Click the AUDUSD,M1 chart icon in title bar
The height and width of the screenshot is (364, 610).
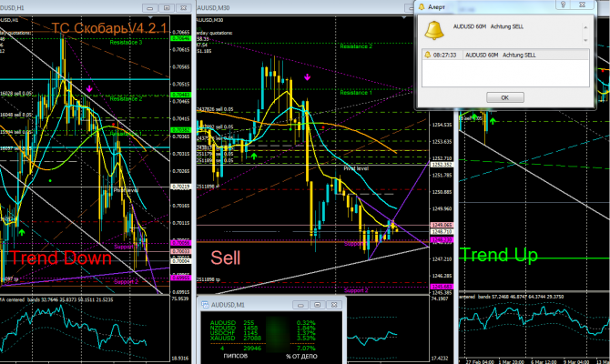205,305
